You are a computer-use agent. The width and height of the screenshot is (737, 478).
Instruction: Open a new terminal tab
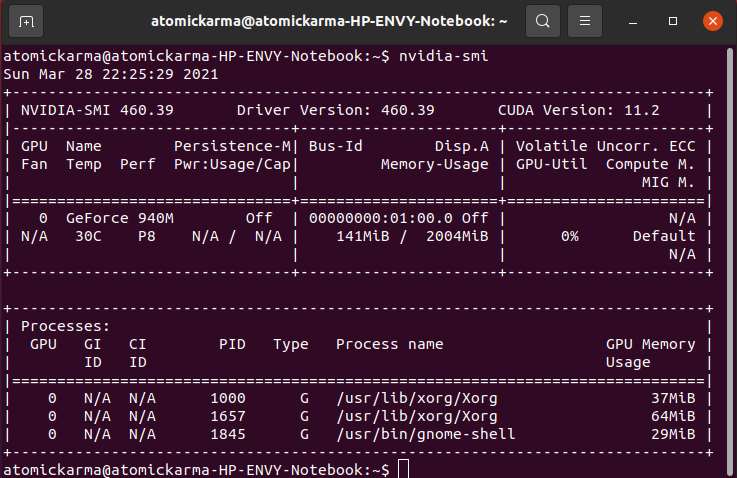pyautogui.click(x=25, y=20)
